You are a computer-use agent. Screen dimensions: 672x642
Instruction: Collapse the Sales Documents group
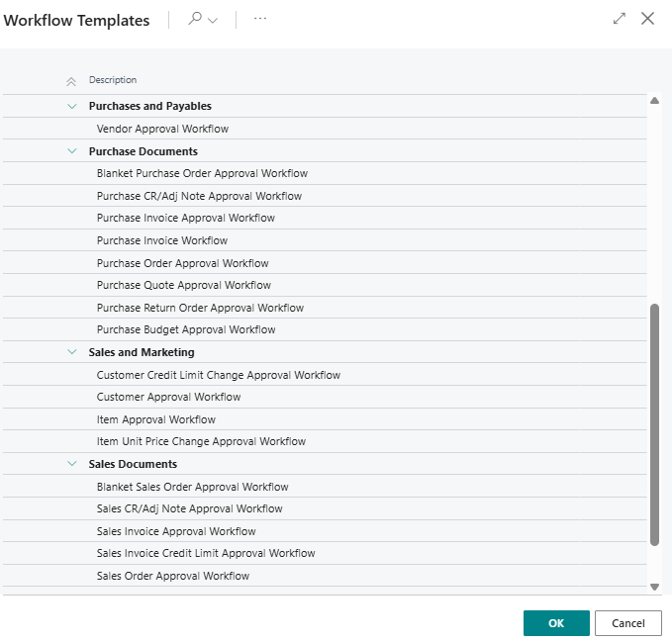tap(71, 464)
